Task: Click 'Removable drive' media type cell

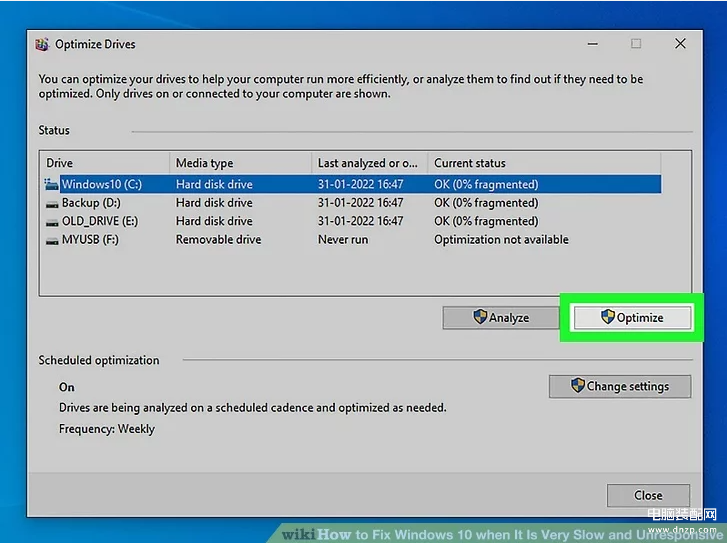Action: tap(218, 240)
